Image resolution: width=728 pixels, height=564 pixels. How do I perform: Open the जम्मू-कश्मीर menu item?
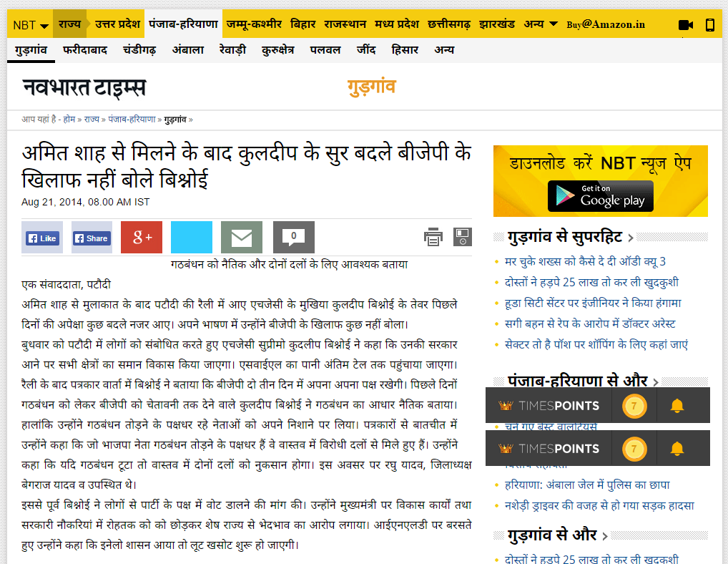(254, 24)
